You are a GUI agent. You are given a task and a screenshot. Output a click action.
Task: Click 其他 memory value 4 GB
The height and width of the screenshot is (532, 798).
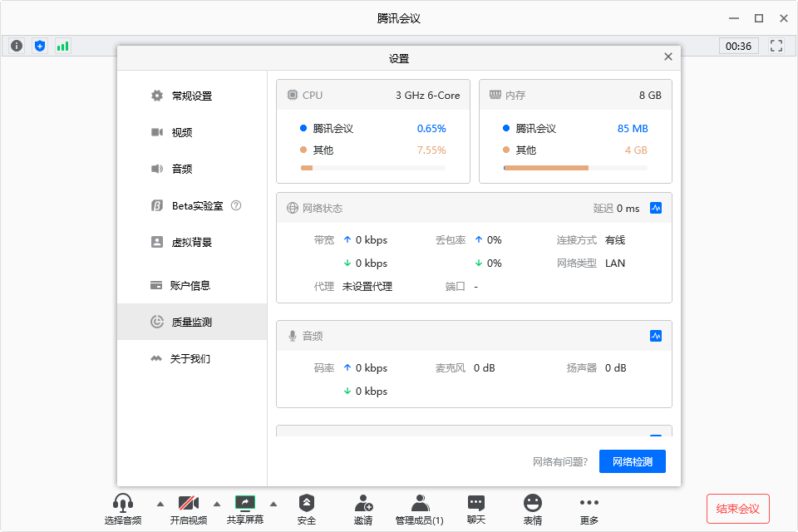636,150
